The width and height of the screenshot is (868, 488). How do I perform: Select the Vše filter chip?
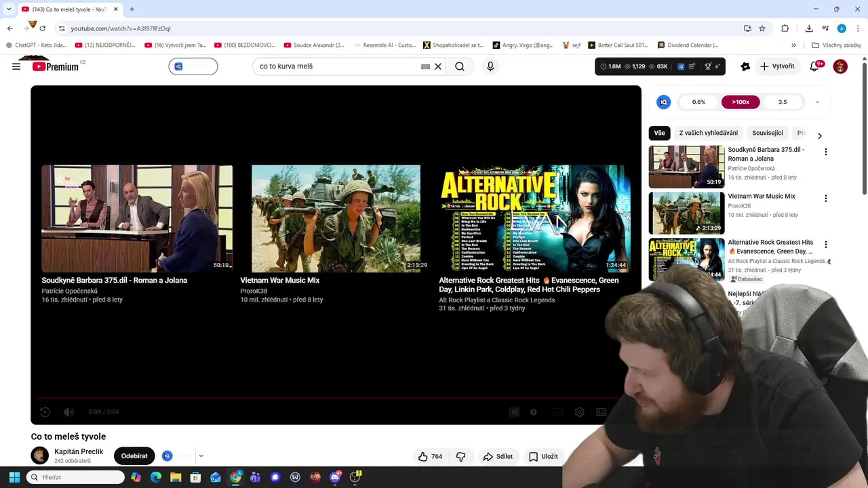(659, 133)
